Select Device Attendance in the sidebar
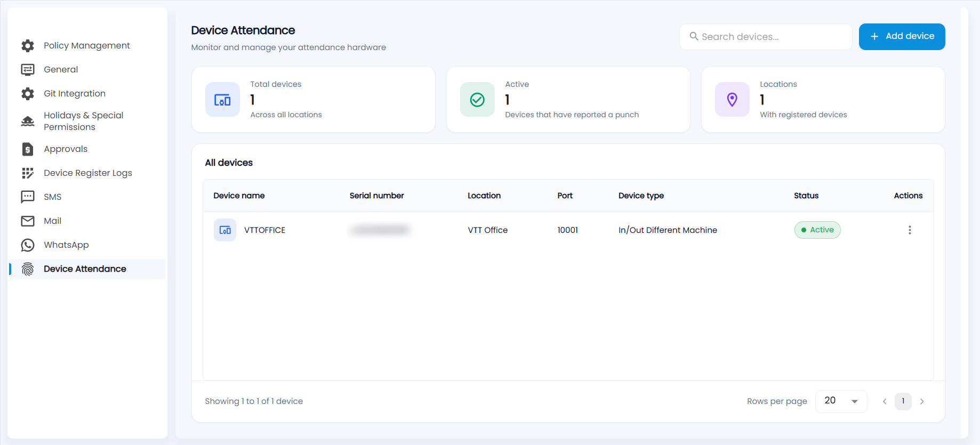 tap(87, 269)
